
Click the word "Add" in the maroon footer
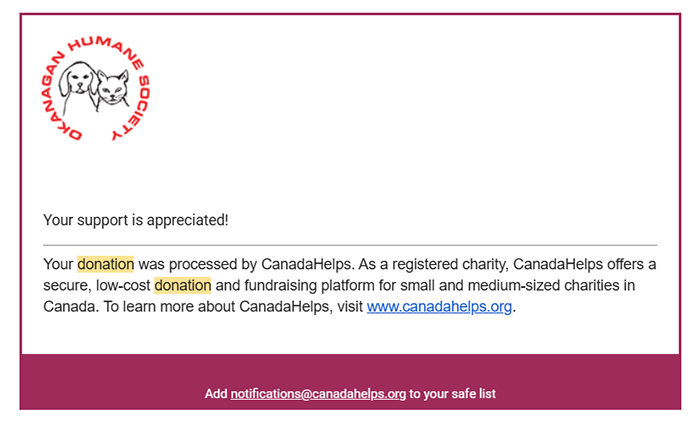pos(216,394)
